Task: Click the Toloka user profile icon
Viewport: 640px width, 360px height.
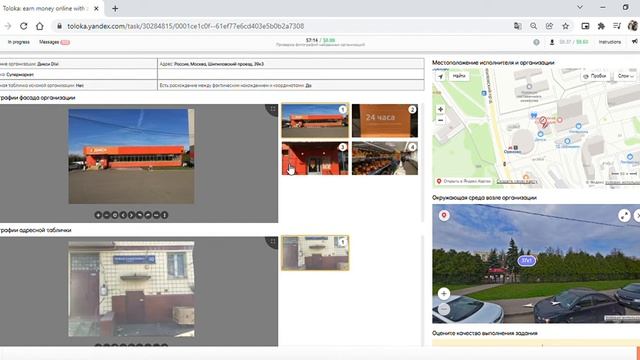Action: 552,42
